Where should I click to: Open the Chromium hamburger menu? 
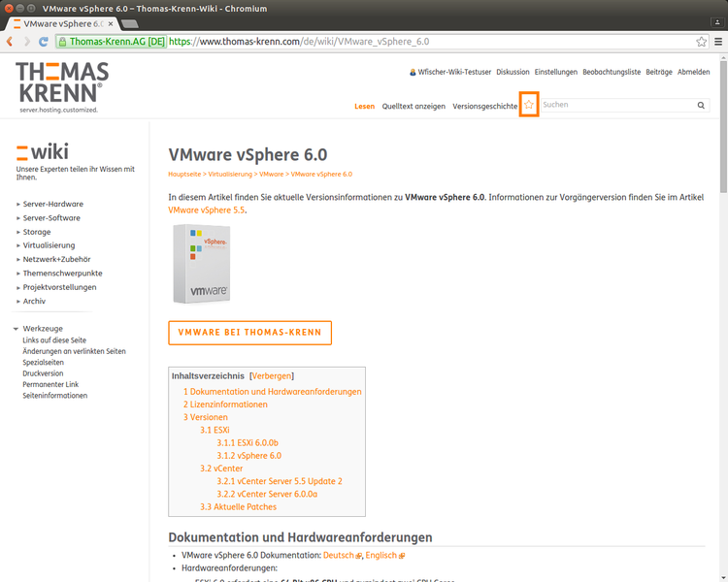click(x=717, y=42)
